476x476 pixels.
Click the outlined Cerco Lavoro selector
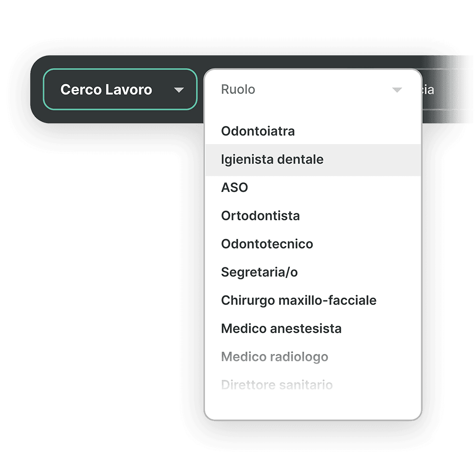tap(120, 89)
